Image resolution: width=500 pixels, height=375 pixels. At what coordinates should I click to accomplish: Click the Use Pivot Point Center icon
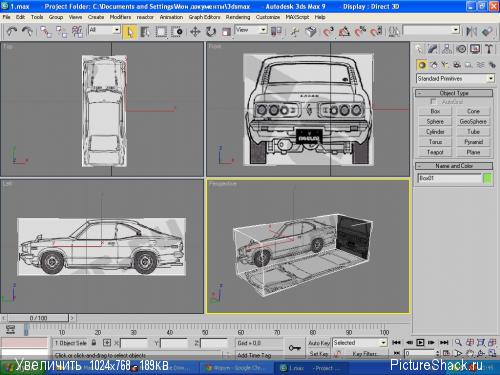(x=276, y=32)
